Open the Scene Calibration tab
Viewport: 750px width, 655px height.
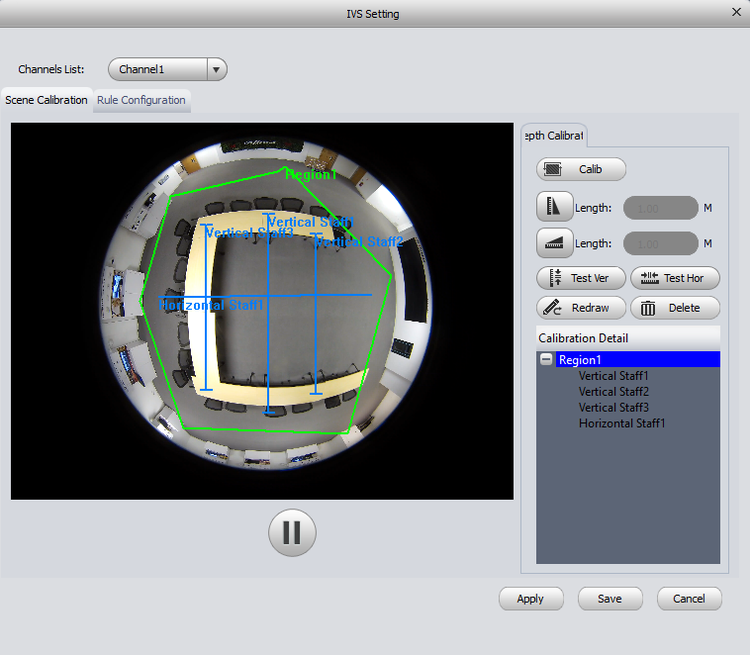point(46,100)
